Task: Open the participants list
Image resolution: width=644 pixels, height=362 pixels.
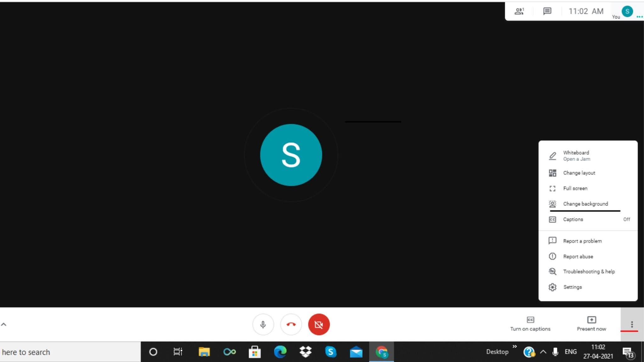Action: click(x=519, y=11)
